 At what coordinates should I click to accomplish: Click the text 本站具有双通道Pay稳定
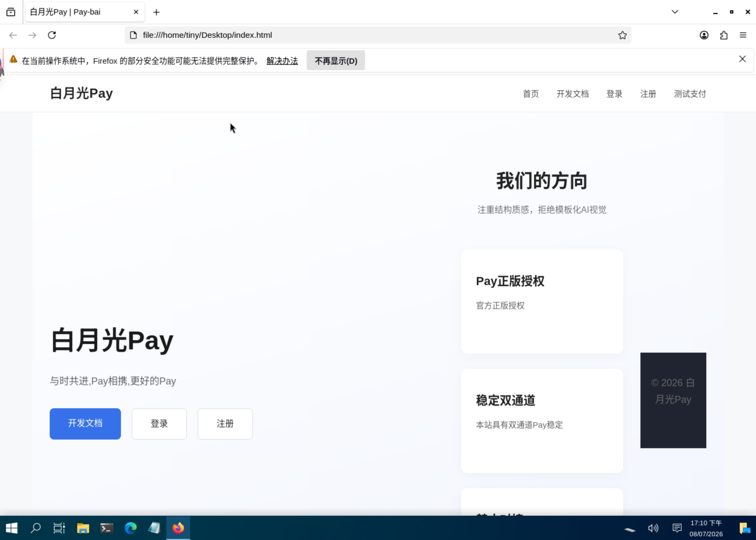(519, 425)
